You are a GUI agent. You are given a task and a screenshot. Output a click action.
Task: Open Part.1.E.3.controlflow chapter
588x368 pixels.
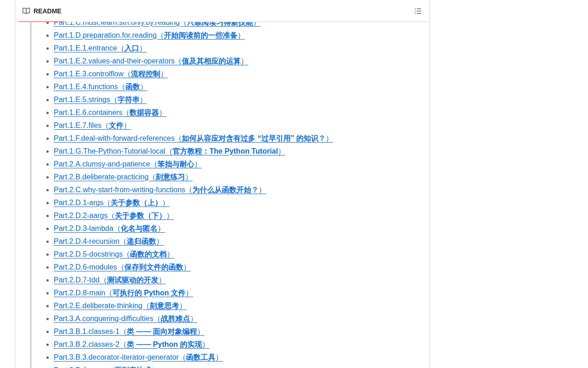tap(111, 74)
